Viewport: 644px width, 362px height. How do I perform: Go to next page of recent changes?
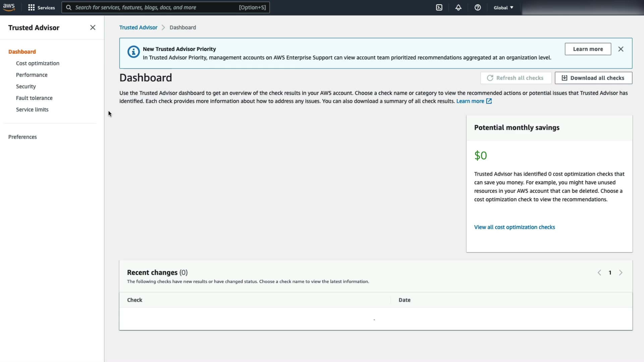click(621, 273)
